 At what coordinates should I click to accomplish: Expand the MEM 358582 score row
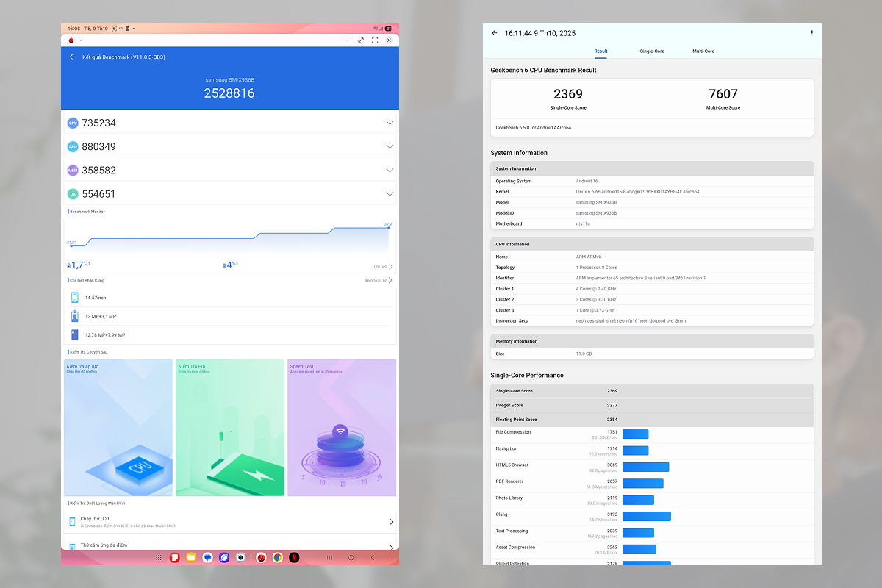[x=390, y=171]
